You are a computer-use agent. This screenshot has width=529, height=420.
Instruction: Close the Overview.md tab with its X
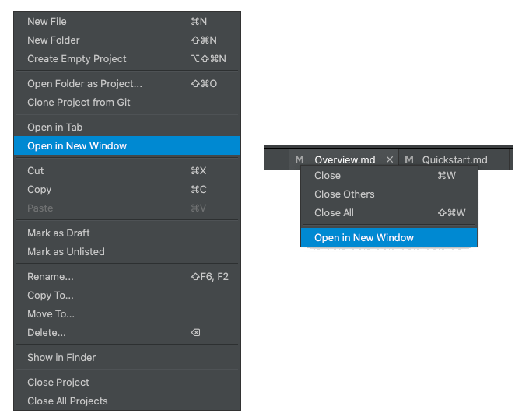(x=390, y=159)
